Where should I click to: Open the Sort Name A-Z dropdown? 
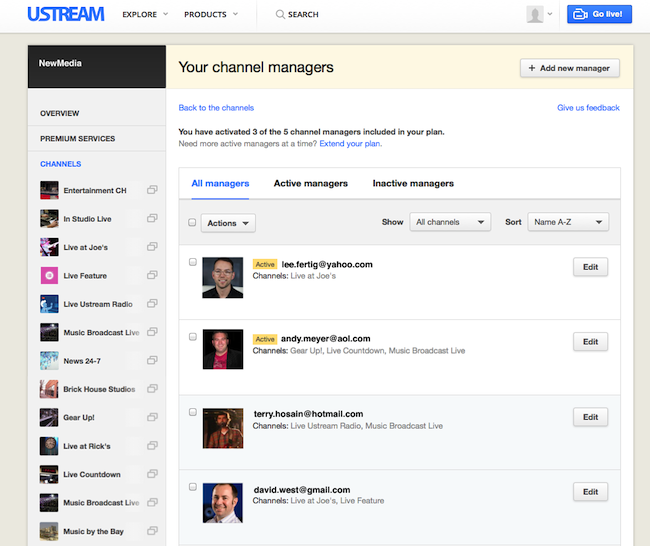click(568, 222)
